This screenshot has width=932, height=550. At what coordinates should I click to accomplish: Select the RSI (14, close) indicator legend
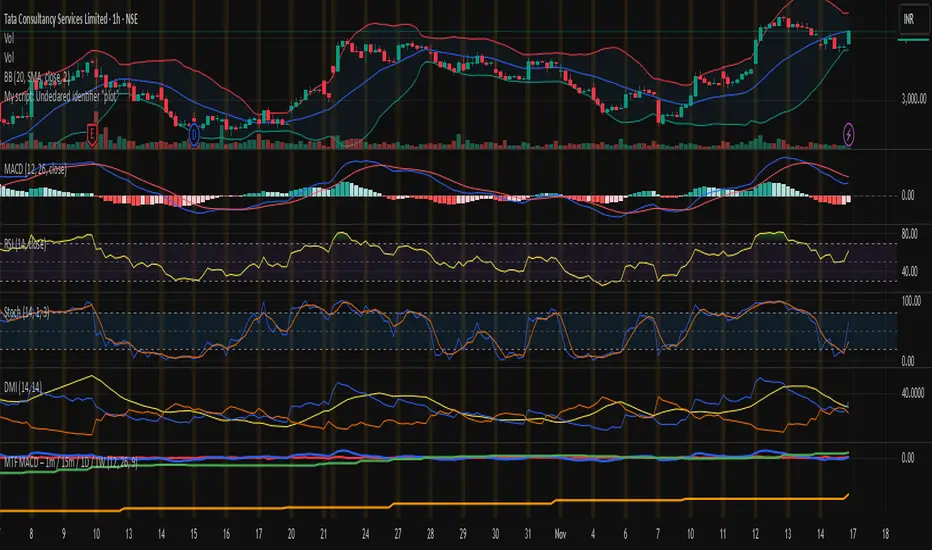[x=25, y=244]
